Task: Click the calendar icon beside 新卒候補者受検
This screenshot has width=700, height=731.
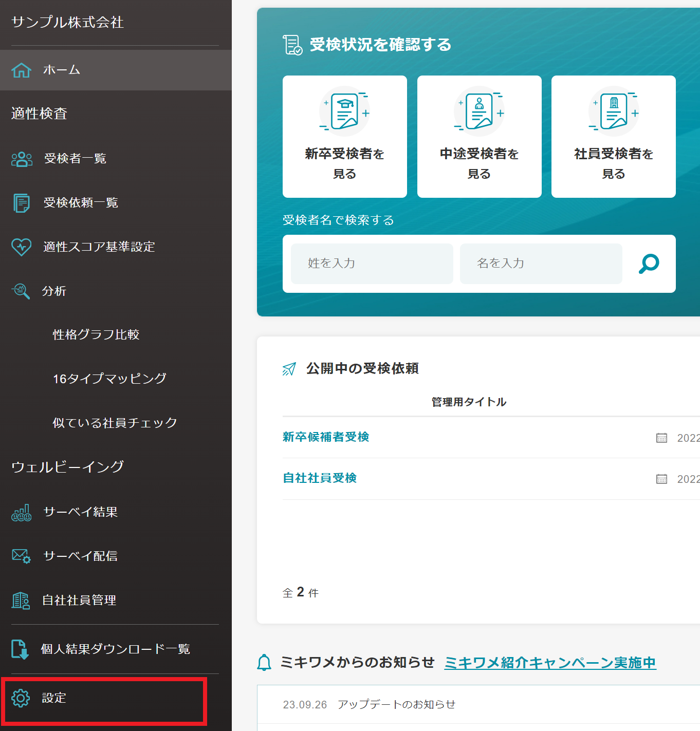Action: (x=662, y=438)
